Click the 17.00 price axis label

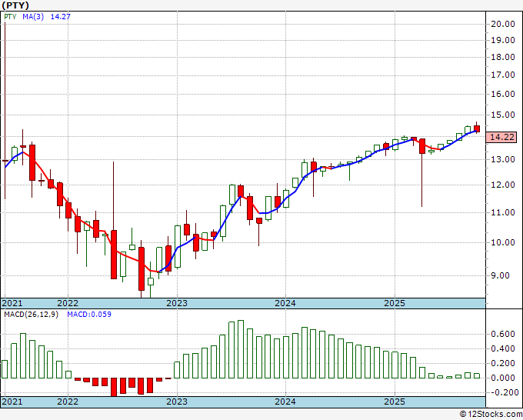click(503, 75)
